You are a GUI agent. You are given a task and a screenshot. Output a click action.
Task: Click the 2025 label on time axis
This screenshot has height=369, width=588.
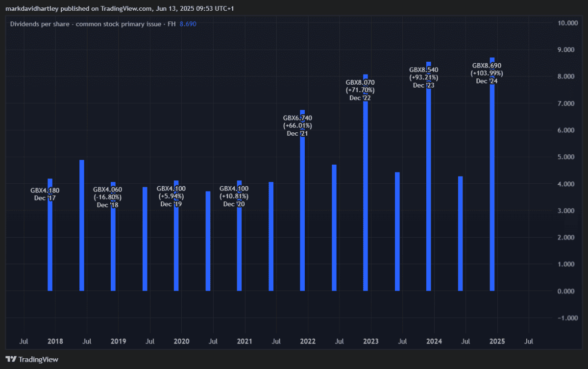497,341
